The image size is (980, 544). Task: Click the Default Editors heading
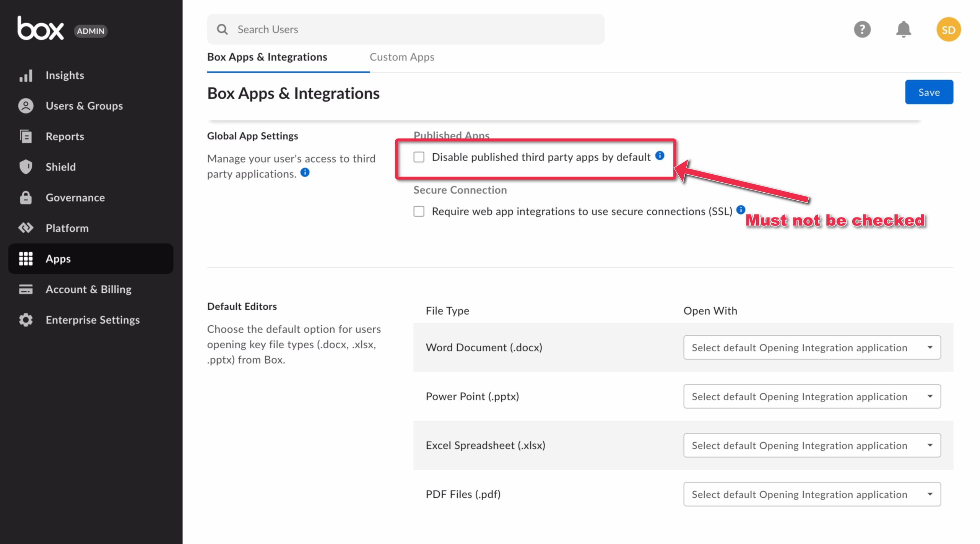(x=242, y=306)
